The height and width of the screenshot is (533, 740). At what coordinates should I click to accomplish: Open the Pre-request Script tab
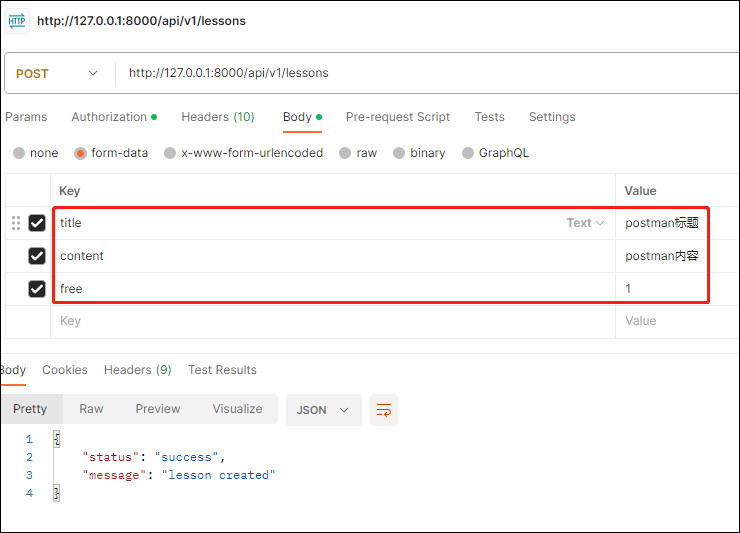click(398, 117)
